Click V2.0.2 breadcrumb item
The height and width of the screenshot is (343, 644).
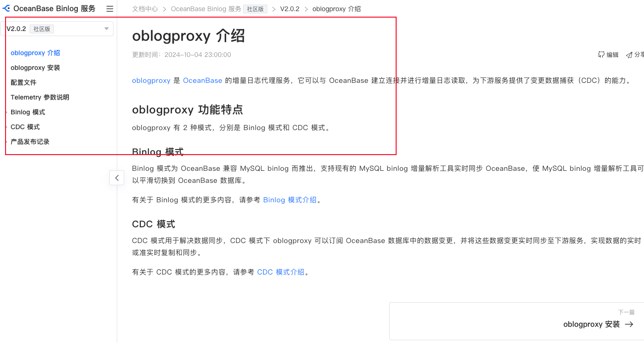click(x=290, y=9)
